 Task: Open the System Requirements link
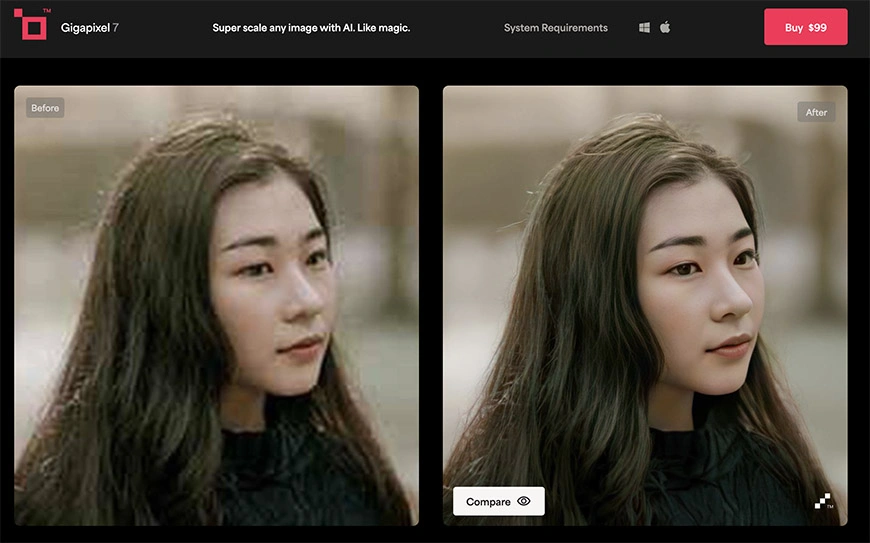[x=555, y=28]
